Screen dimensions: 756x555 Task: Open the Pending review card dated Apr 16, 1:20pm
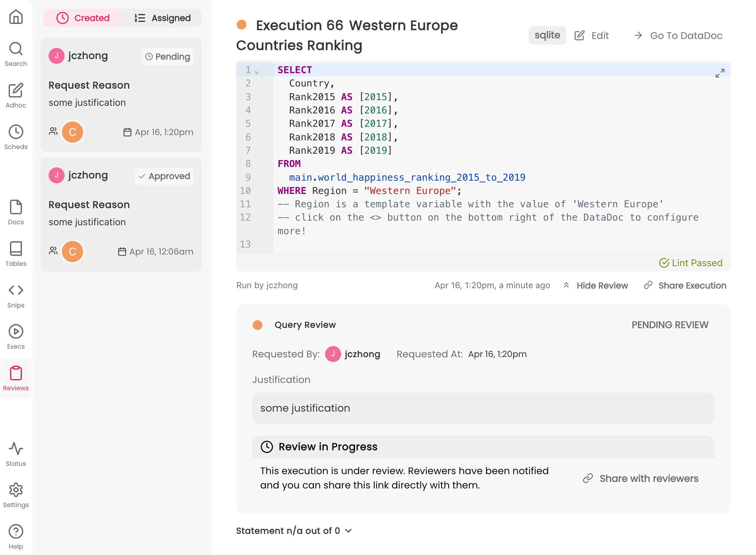click(x=121, y=95)
